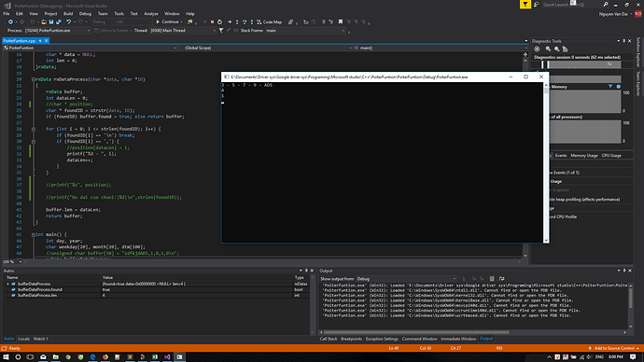Click the bookmark icon in the toolbar
This screenshot has height=362, width=644.
(341, 21)
